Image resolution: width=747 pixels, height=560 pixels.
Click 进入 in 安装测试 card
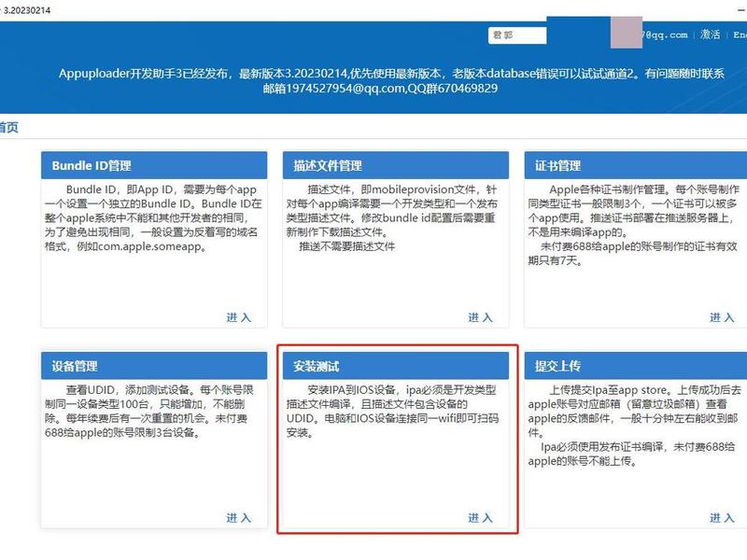click(480, 518)
